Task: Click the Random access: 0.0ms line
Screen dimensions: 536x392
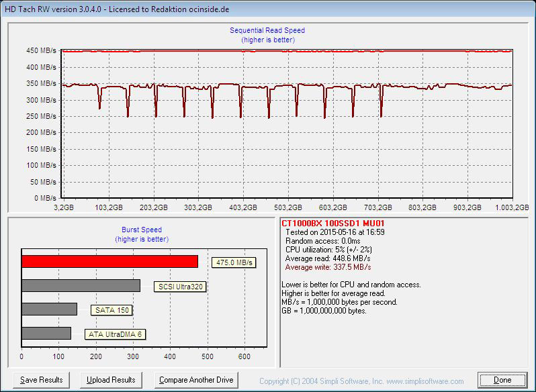Action: click(x=322, y=241)
